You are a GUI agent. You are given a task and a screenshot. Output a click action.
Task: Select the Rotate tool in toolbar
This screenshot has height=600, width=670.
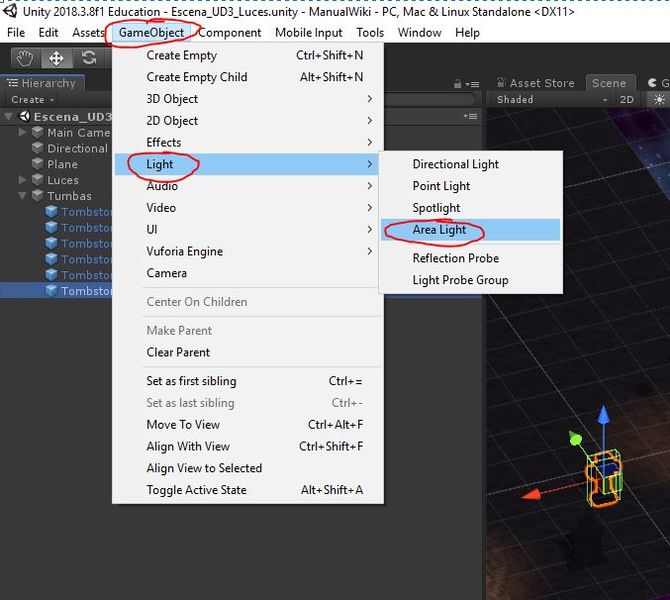88,58
